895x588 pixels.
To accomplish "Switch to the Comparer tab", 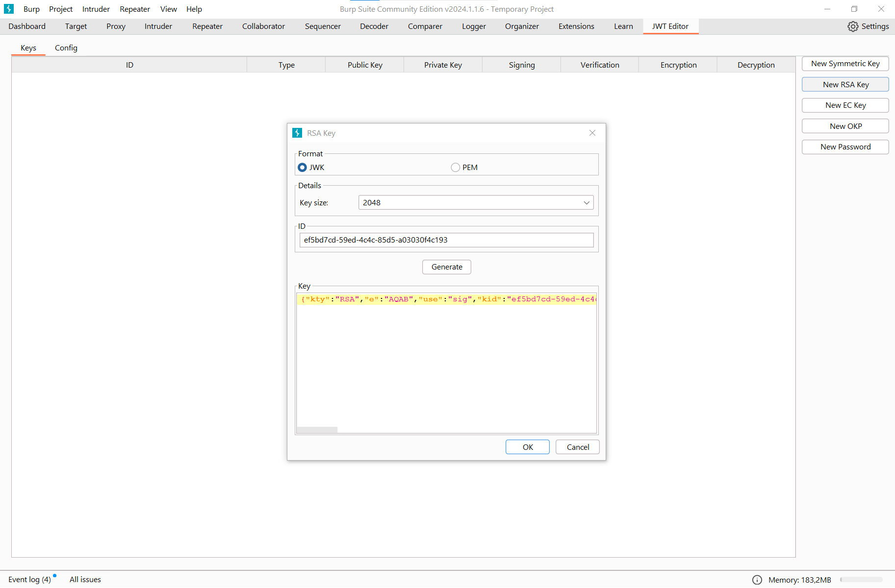I will click(425, 26).
